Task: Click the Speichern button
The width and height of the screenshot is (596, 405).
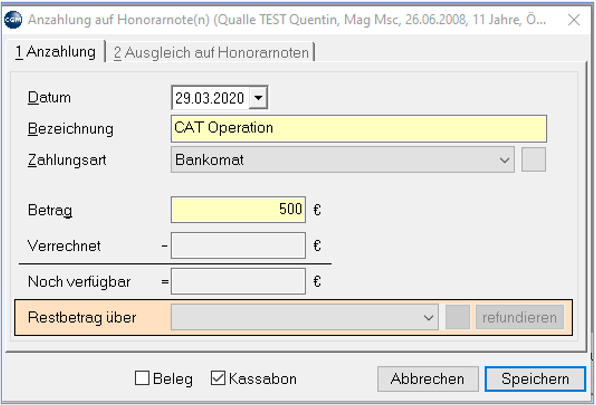Action: [x=535, y=379]
